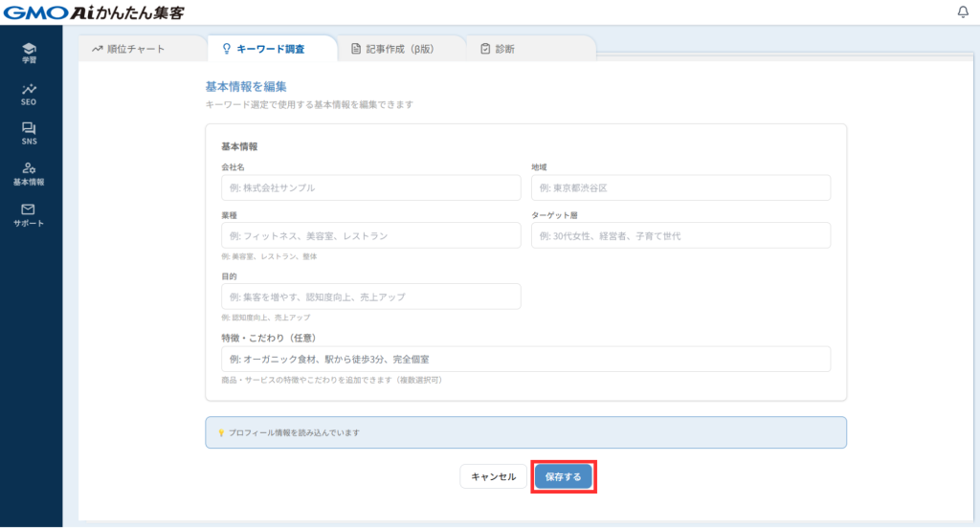
Task: Click the notification bell icon
Action: (963, 12)
